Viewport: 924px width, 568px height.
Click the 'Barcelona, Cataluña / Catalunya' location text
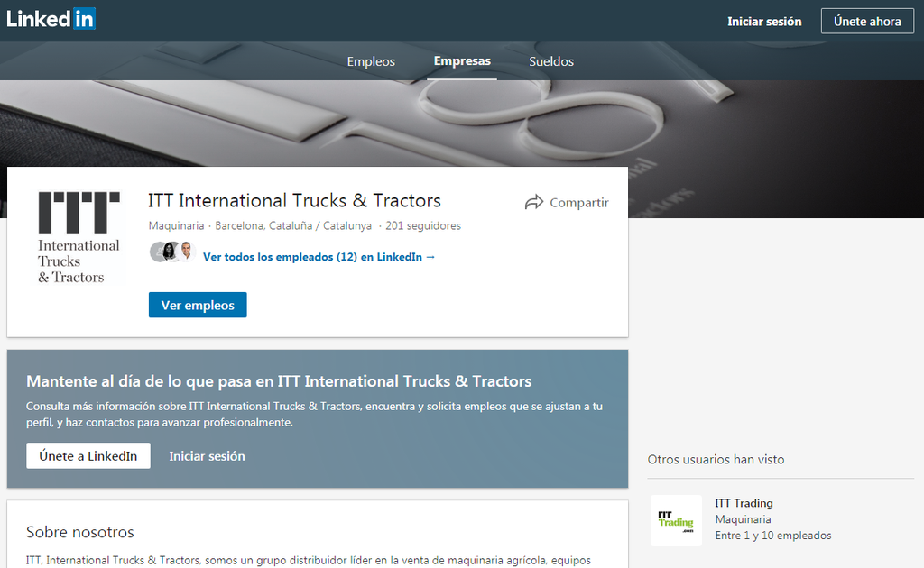(293, 226)
